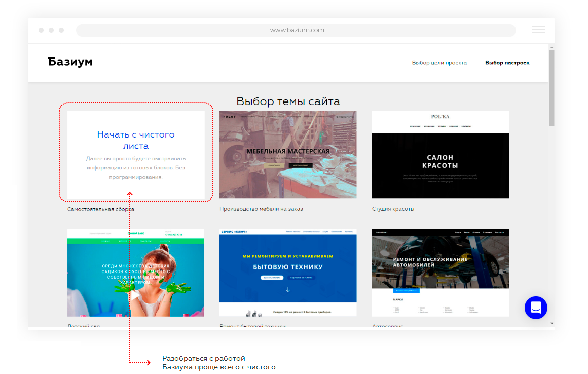
Task: Click the Самостоятельная сборка caption
Action: point(100,209)
